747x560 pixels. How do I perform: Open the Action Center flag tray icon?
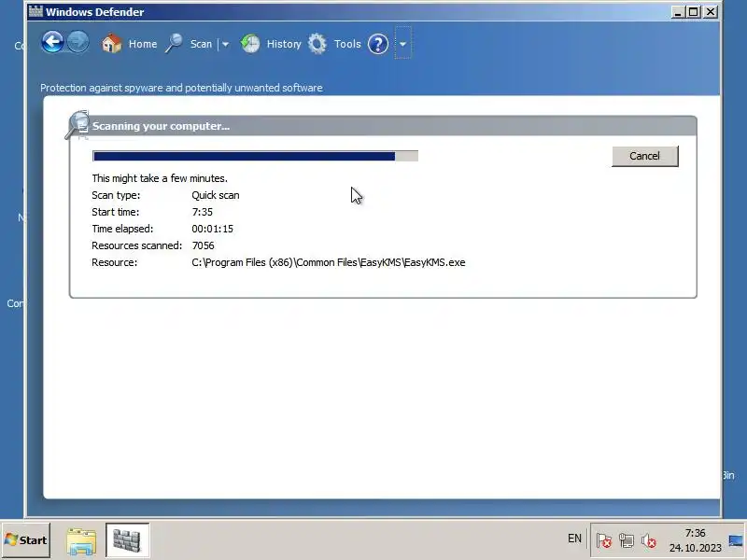coord(603,540)
